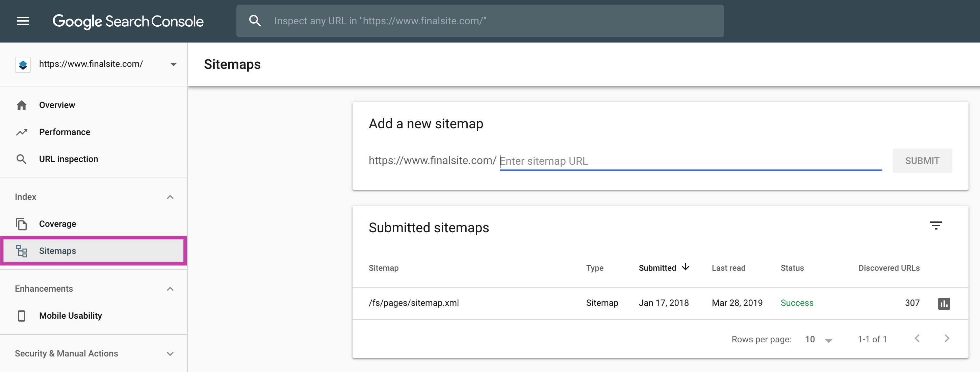Click the finalsite property favicon
Screen dimensions: 980x372
(x=23, y=65)
